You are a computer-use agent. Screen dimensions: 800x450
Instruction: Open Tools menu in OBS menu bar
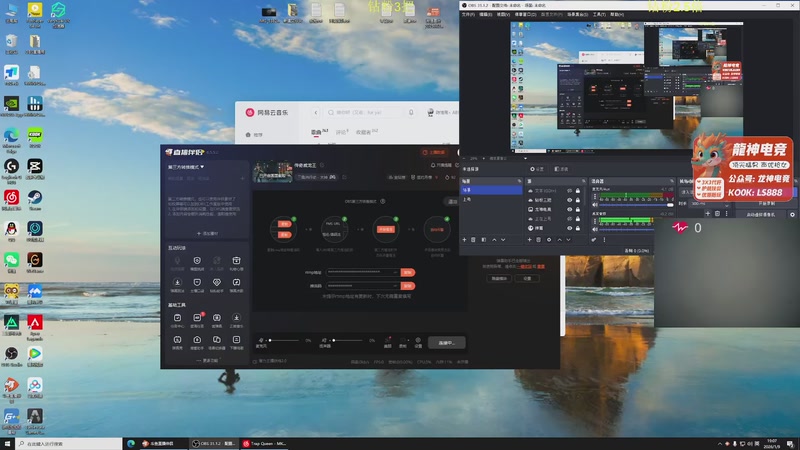(599, 14)
